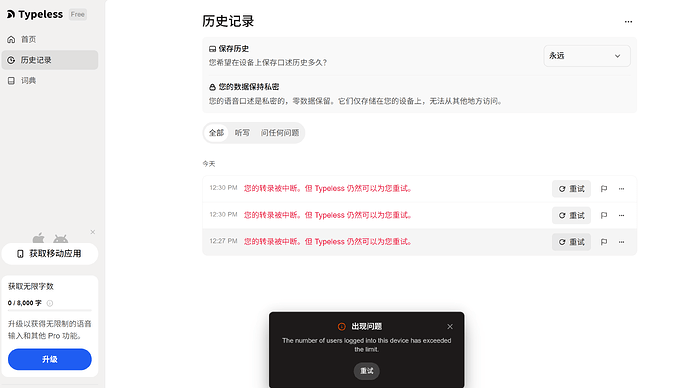Open the 历史记录 sidebar item

50,60
